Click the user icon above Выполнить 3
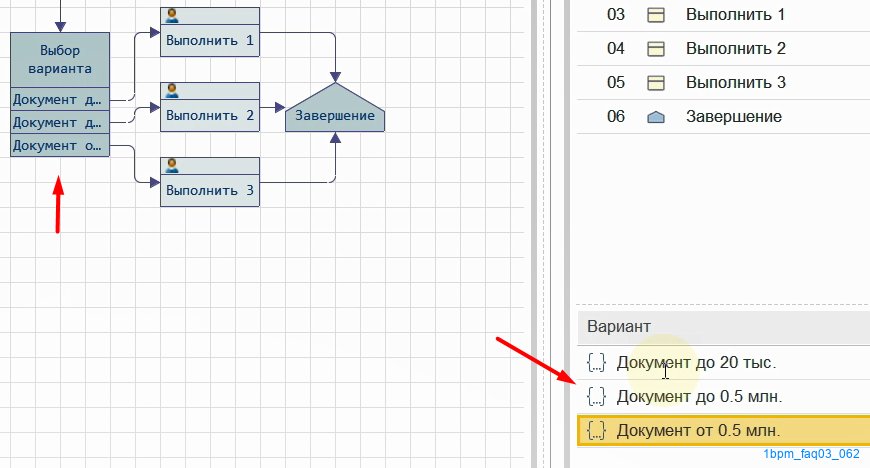 click(172, 165)
